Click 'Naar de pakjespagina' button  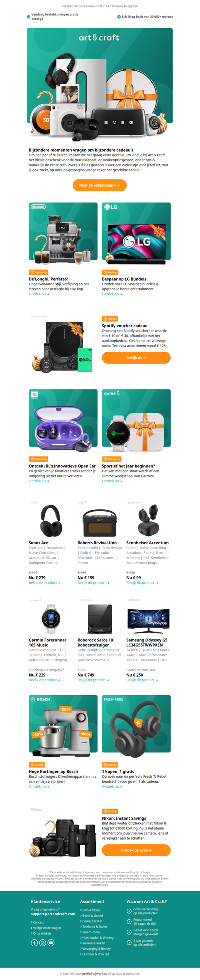tap(100, 185)
